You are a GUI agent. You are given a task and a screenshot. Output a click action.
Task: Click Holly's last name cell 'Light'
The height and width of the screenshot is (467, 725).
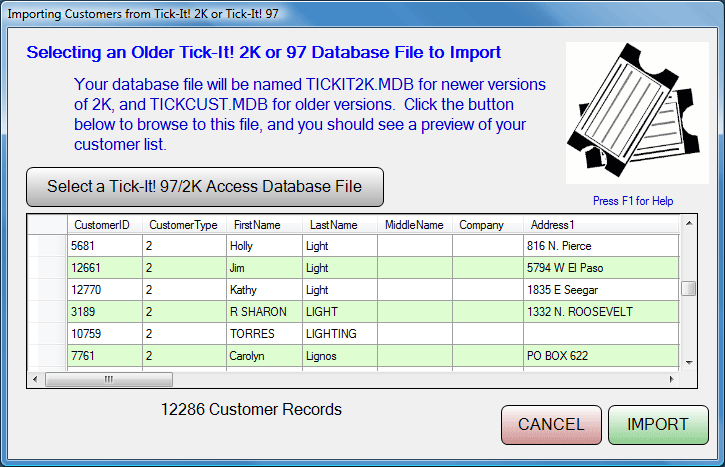[x=340, y=246]
